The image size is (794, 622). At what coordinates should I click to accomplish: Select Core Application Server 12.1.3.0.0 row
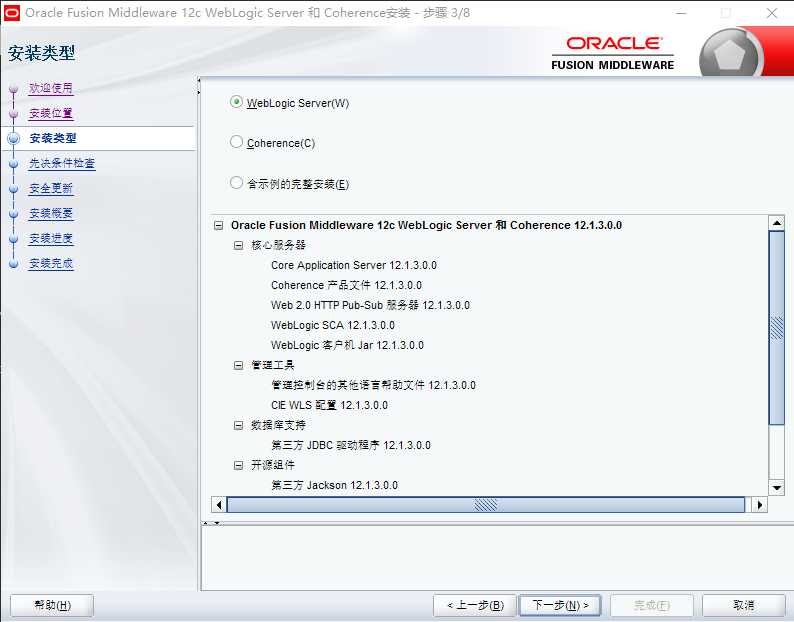tap(353, 265)
